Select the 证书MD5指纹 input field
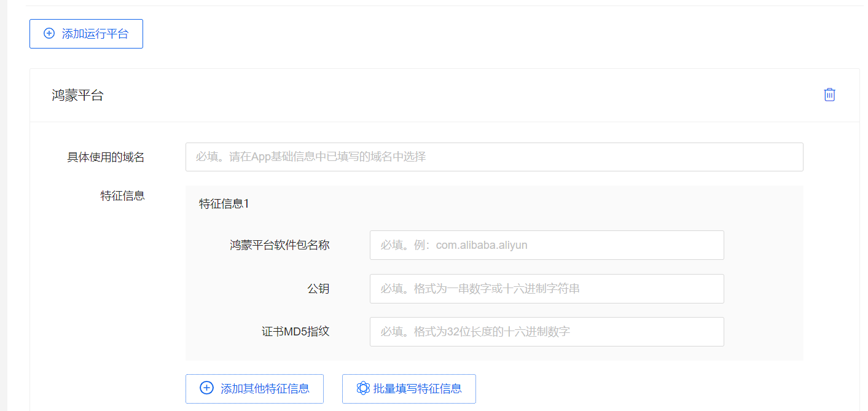The height and width of the screenshot is (411, 868). coord(547,332)
